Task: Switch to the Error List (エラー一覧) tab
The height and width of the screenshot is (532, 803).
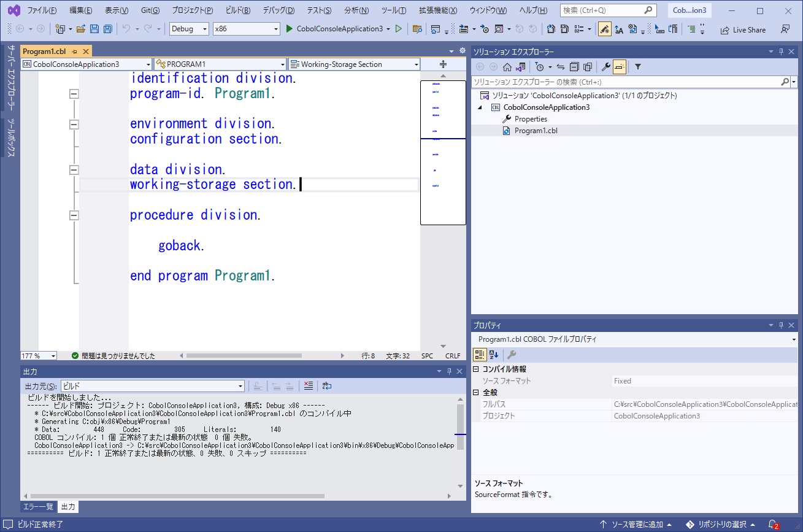Action: [x=38, y=507]
